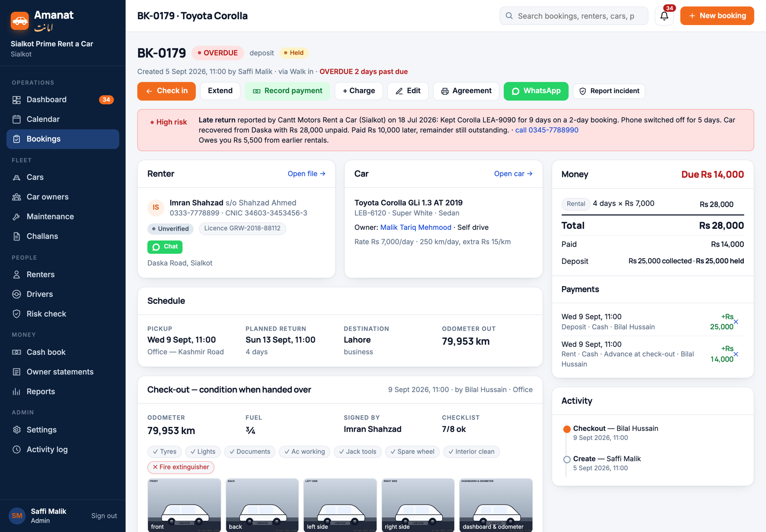Click the SM user avatar

point(17,516)
